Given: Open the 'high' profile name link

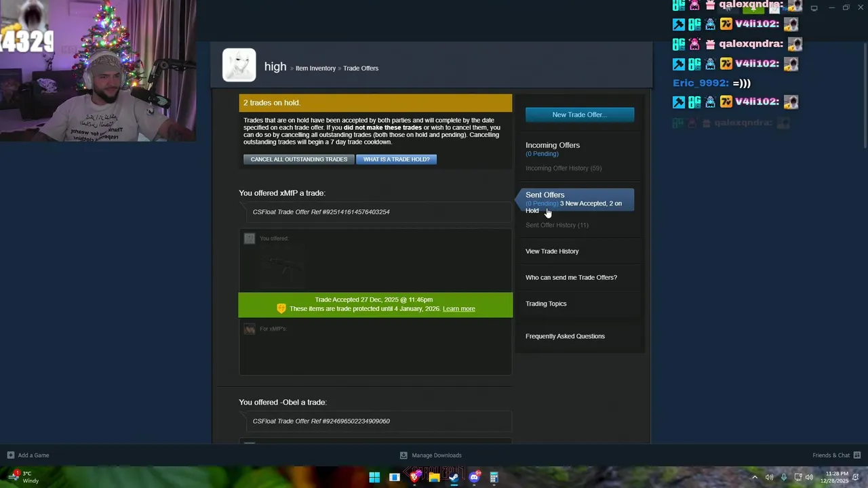Looking at the screenshot, I should coord(275,66).
